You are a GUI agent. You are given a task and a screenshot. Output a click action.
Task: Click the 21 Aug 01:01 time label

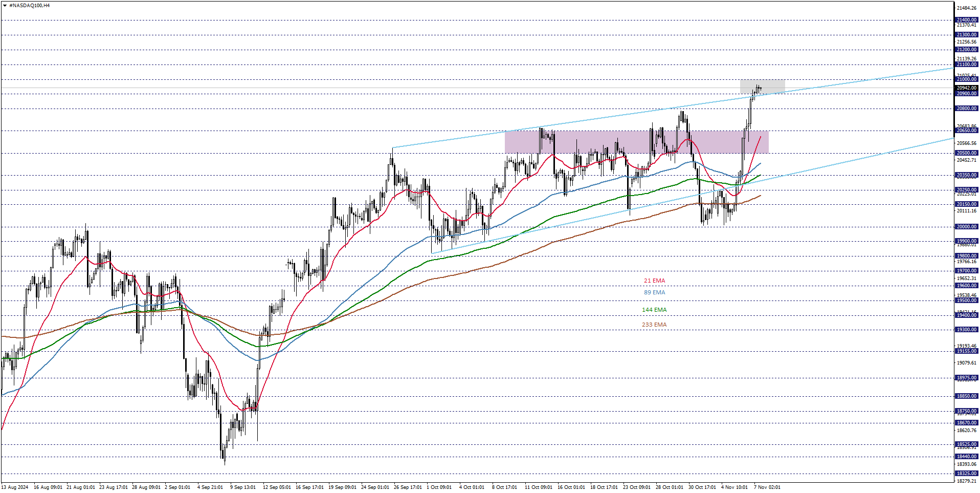(81, 487)
